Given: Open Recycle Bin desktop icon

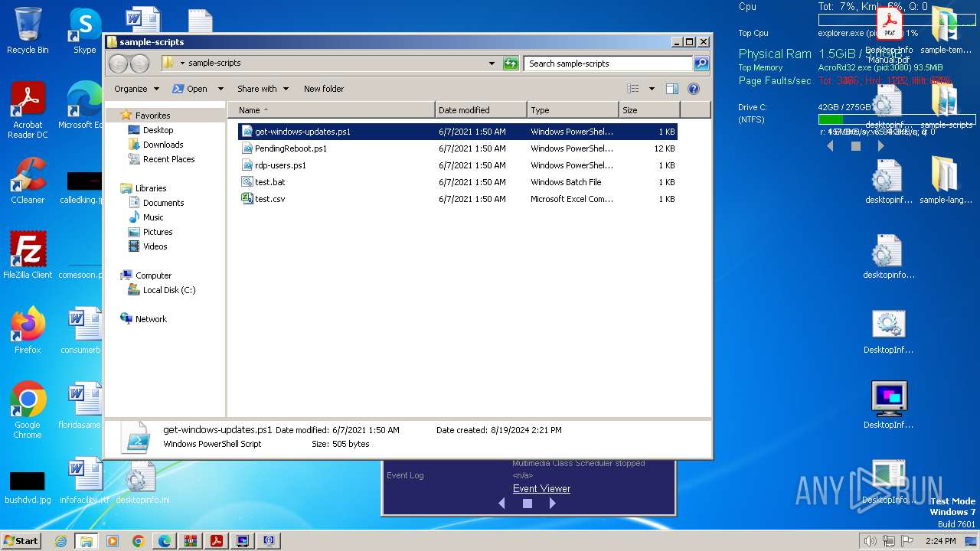Looking at the screenshot, I should [x=28, y=31].
